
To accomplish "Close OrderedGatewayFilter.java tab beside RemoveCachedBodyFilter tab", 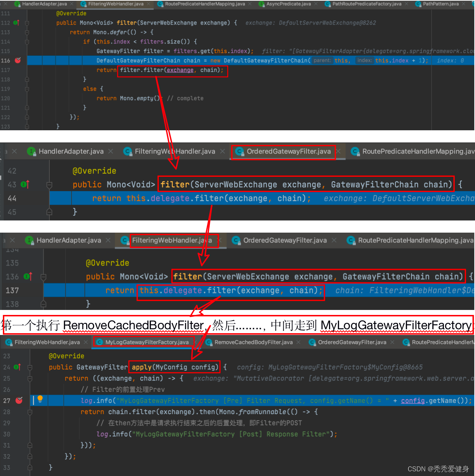I will [x=392, y=342].
